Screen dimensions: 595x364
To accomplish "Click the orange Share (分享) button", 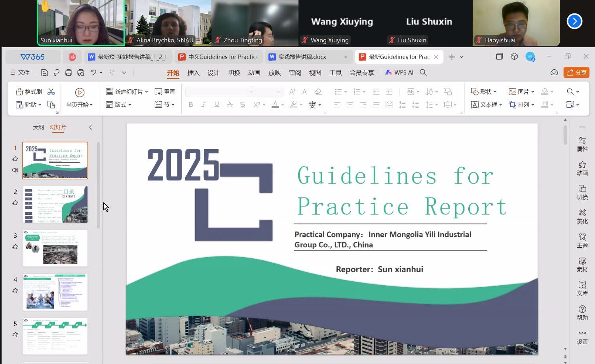I will click(x=576, y=72).
